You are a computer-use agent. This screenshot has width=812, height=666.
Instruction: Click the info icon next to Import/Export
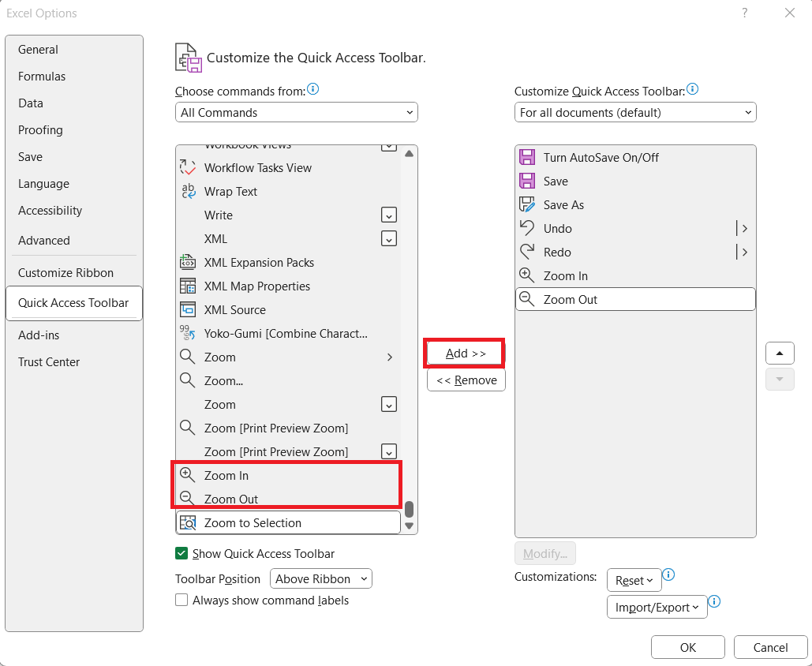[x=714, y=601]
